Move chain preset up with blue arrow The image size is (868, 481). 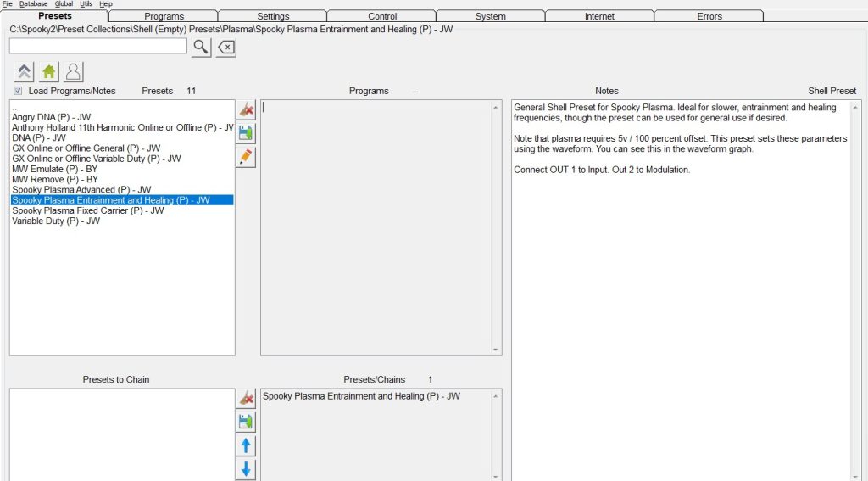246,445
